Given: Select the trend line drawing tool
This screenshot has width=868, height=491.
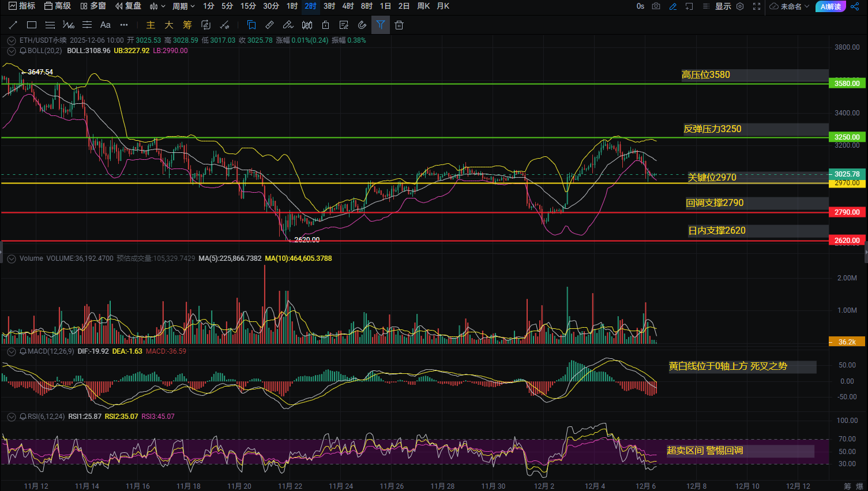Looking at the screenshot, I should (x=13, y=25).
